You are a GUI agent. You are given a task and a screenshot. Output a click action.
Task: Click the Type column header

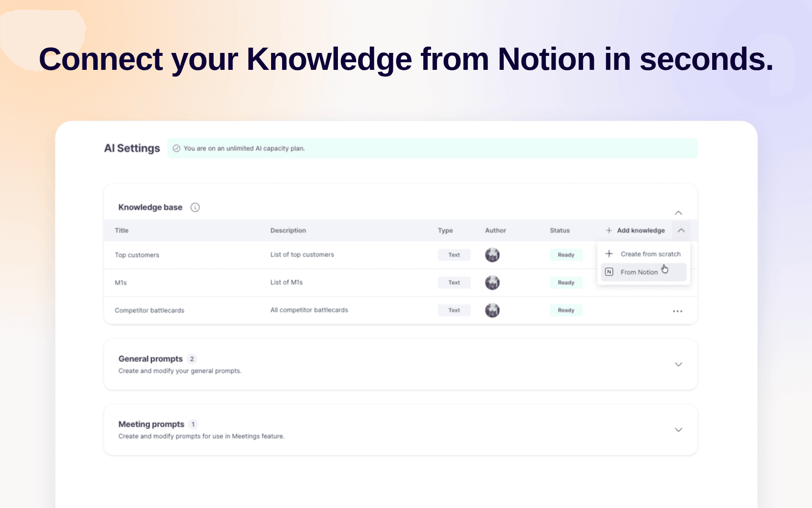pyautogui.click(x=445, y=231)
